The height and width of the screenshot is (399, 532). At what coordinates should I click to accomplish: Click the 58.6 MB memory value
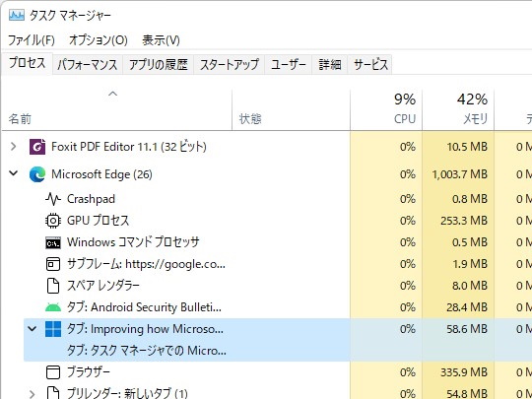[x=467, y=329]
